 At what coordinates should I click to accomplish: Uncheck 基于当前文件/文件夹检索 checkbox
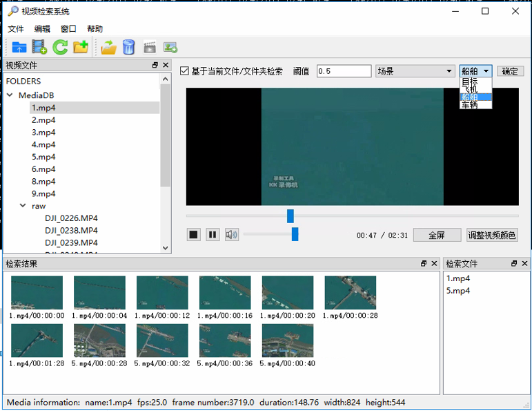pos(184,71)
